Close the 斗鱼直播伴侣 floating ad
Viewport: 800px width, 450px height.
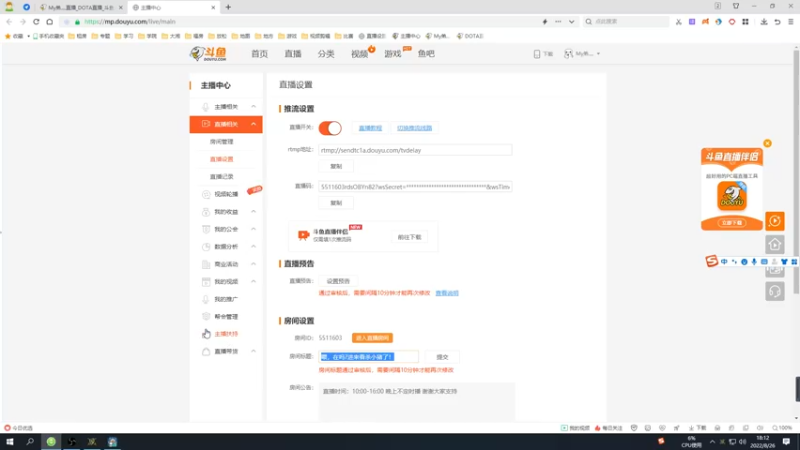coord(767,143)
